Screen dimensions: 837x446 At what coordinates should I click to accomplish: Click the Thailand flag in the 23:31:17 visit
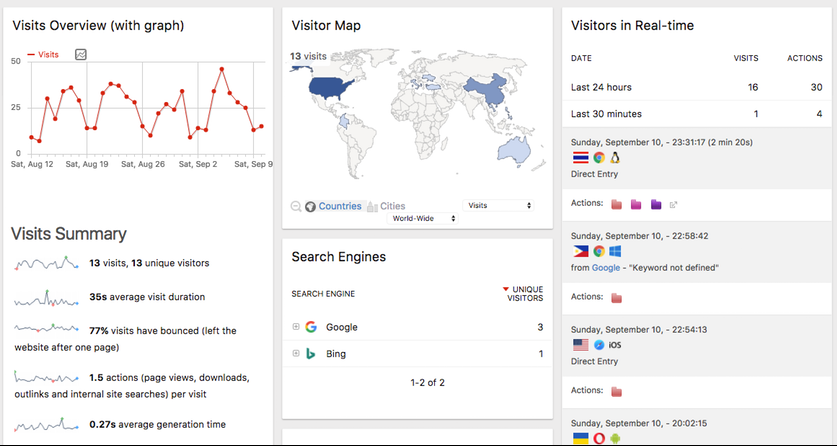580,157
